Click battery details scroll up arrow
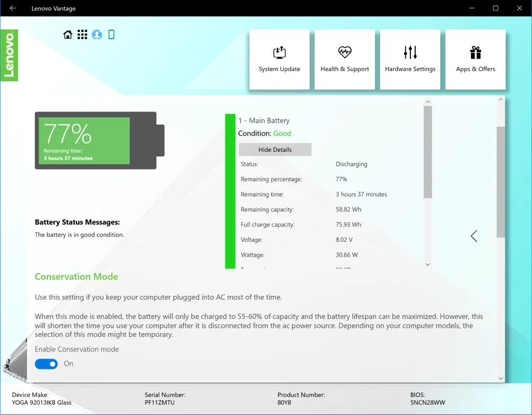 [x=428, y=102]
